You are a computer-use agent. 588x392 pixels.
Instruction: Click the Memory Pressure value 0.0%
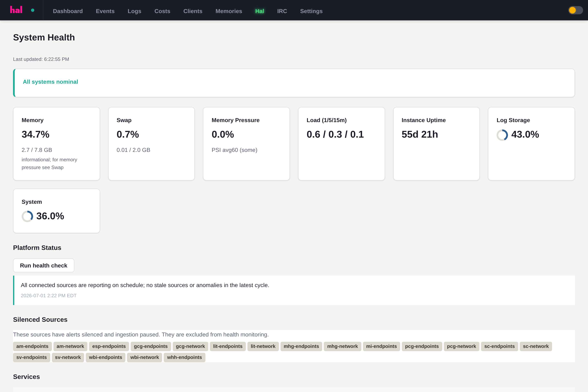tap(223, 134)
